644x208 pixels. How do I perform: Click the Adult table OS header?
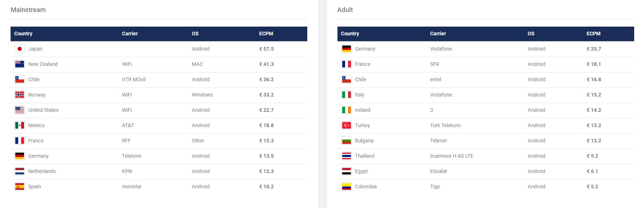pos(531,34)
